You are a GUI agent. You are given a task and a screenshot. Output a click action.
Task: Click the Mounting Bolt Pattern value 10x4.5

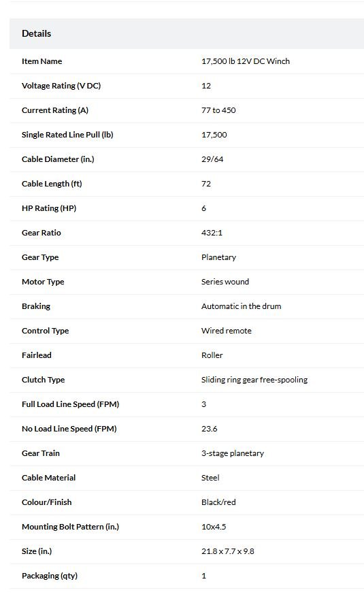point(214,527)
